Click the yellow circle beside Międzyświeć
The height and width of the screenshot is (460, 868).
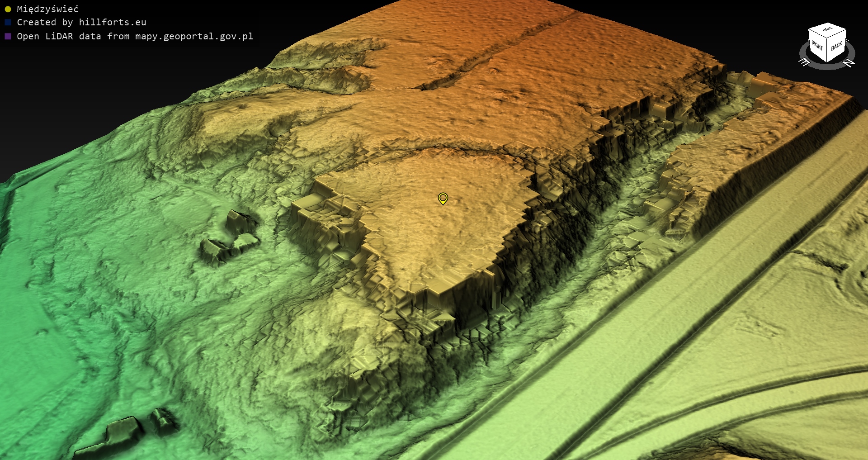(x=8, y=9)
